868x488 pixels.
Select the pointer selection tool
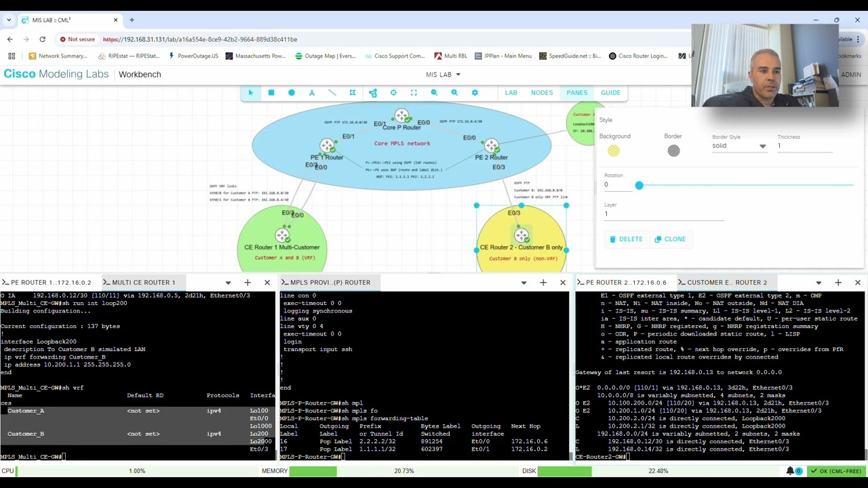coord(250,93)
